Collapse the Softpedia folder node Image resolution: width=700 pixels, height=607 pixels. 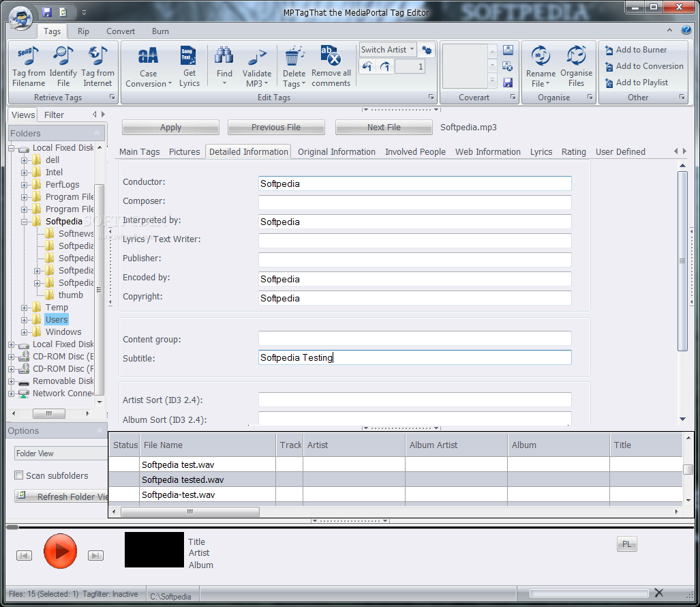click(x=24, y=222)
